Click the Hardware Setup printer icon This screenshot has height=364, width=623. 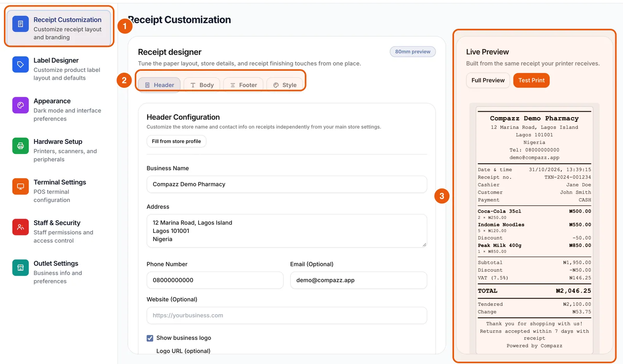[21, 146]
